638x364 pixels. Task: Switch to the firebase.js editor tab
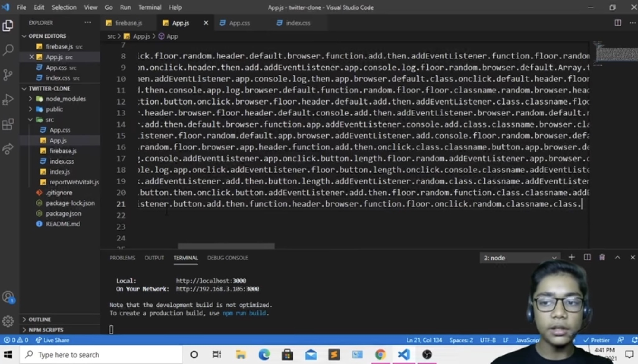[128, 23]
